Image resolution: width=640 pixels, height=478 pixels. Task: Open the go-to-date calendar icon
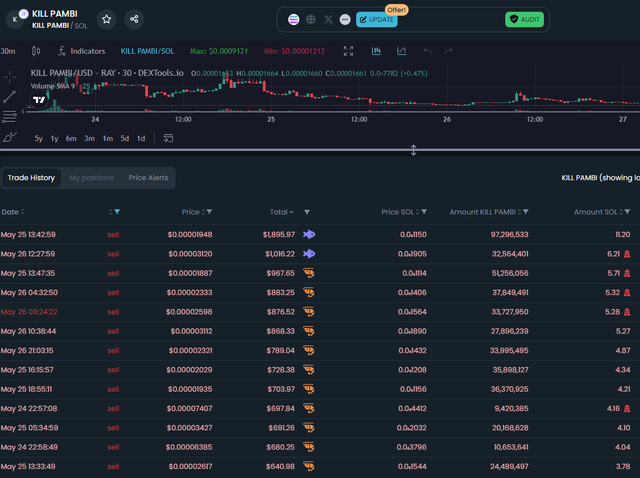click(168, 138)
